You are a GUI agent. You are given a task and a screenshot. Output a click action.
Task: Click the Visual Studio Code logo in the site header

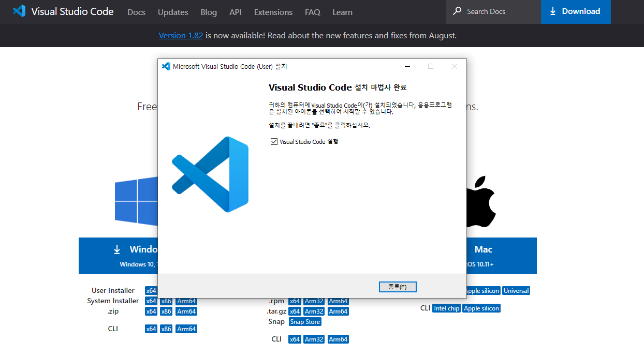pyautogui.click(x=19, y=11)
